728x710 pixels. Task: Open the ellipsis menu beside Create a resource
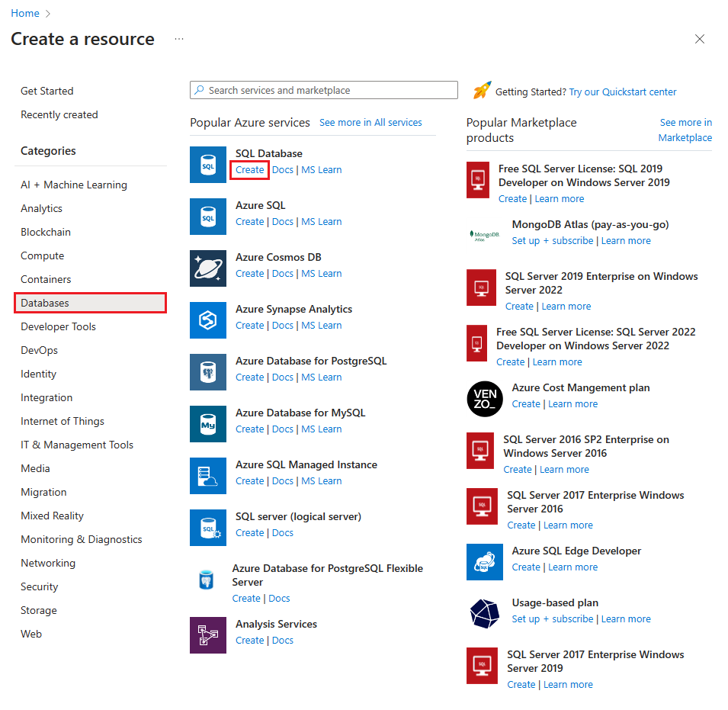click(x=179, y=39)
